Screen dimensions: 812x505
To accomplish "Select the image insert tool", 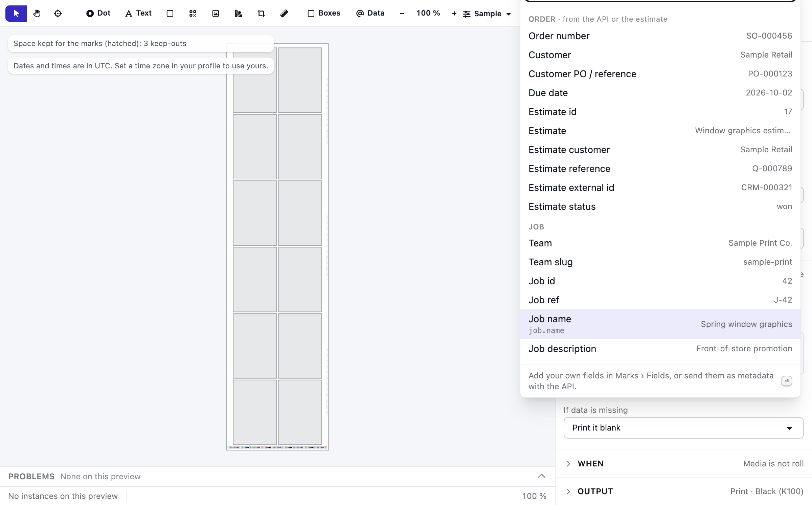I will point(216,13).
